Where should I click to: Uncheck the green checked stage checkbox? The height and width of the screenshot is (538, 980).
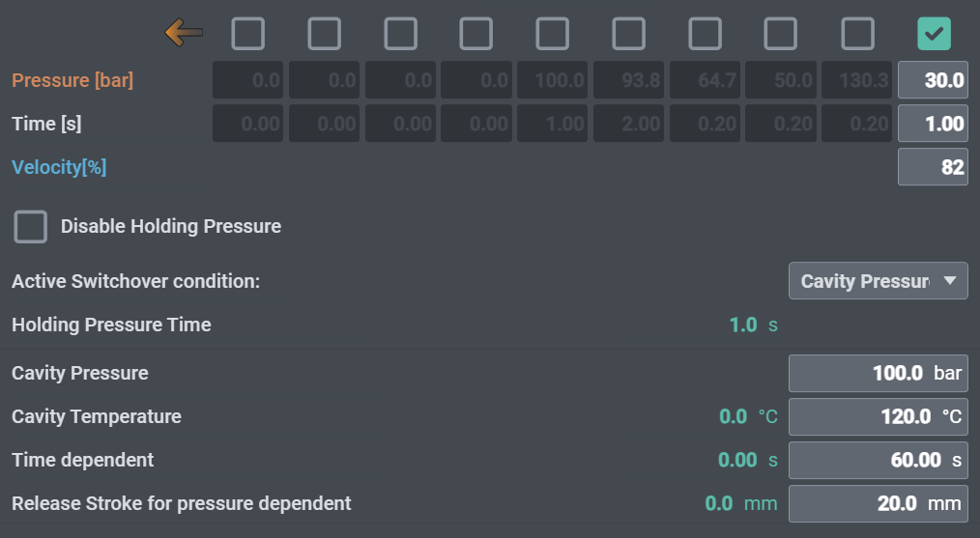[x=934, y=34]
